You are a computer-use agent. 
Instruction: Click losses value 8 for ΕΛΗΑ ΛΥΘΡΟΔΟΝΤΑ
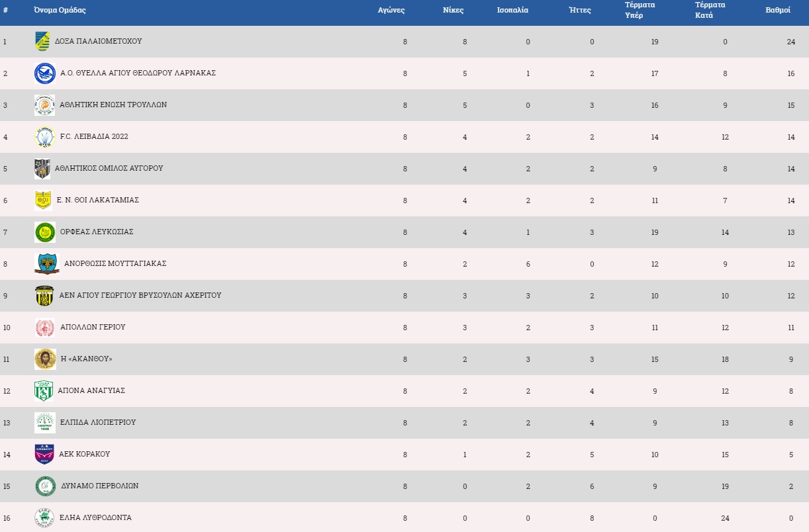[x=592, y=518]
